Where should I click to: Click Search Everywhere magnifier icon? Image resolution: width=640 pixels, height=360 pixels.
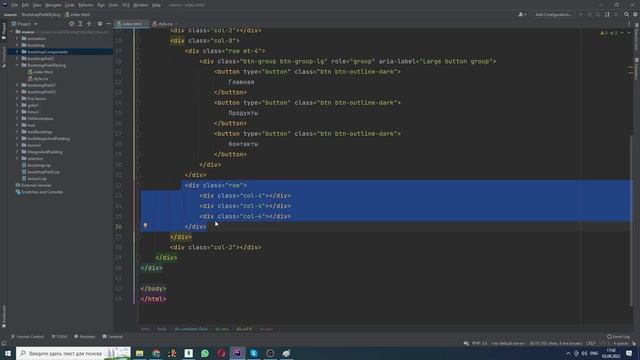626,15
